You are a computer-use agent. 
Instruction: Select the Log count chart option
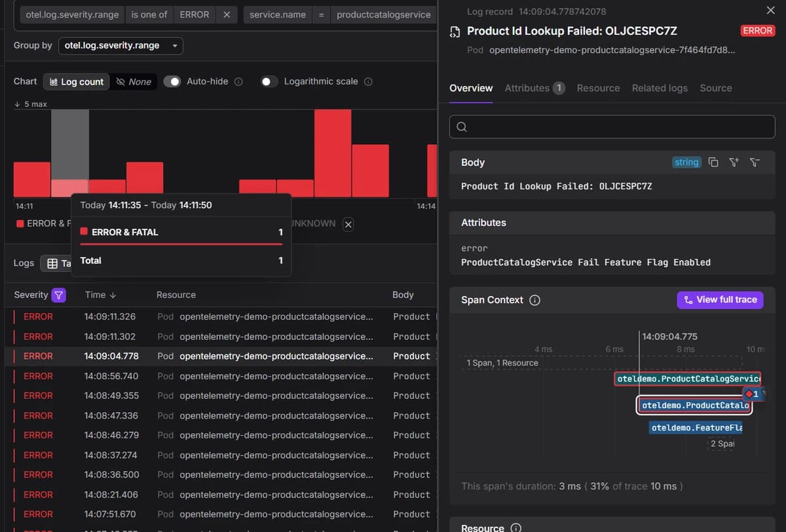77,82
